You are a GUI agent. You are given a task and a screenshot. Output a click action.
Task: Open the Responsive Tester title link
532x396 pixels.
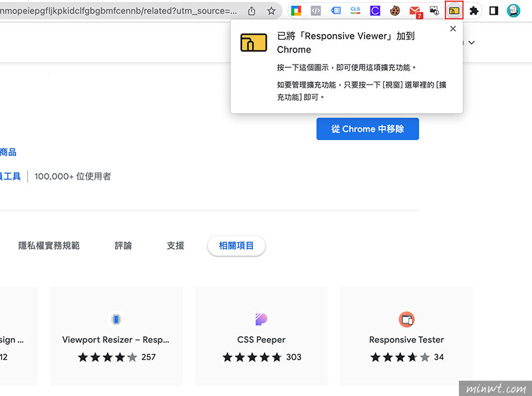click(406, 339)
